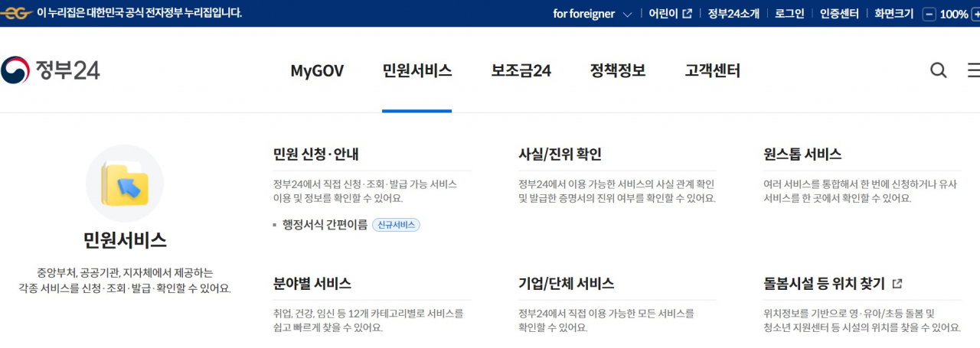Go to the 어린이 site link

[x=663, y=14]
